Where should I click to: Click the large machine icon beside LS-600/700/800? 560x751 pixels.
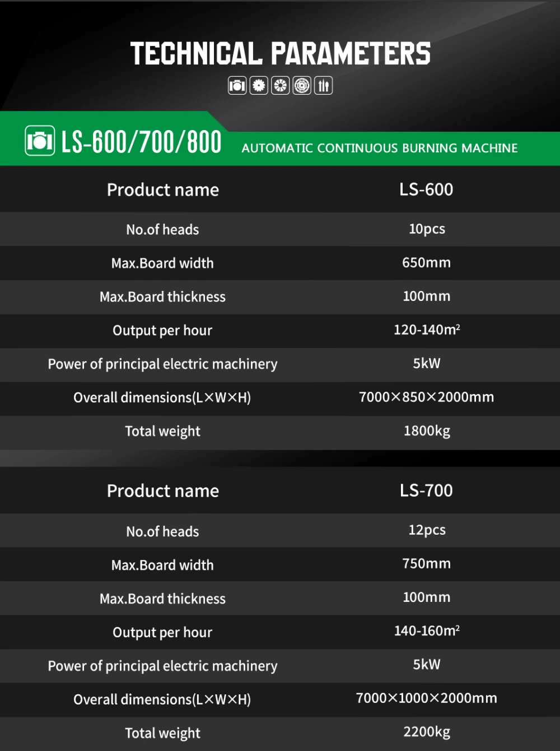tap(40, 141)
